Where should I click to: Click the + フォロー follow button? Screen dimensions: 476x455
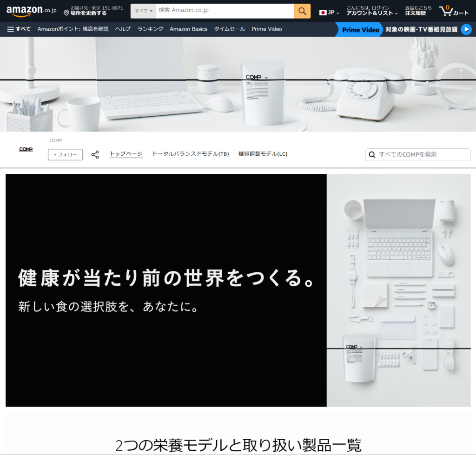(x=65, y=154)
